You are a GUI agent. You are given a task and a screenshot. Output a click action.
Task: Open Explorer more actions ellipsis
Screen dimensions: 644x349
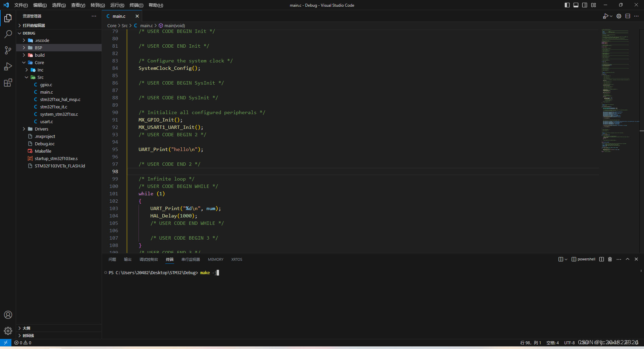pos(94,16)
